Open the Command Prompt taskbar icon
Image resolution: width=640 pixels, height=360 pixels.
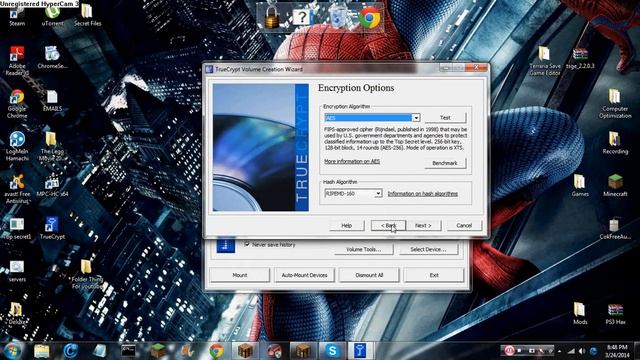(x=128, y=351)
